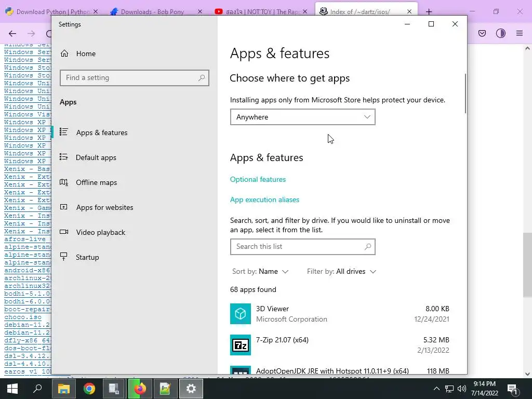This screenshot has height=399, width=532.
Task: Open Pocket save icon in Firefox
Action: [x=482, y=33]
